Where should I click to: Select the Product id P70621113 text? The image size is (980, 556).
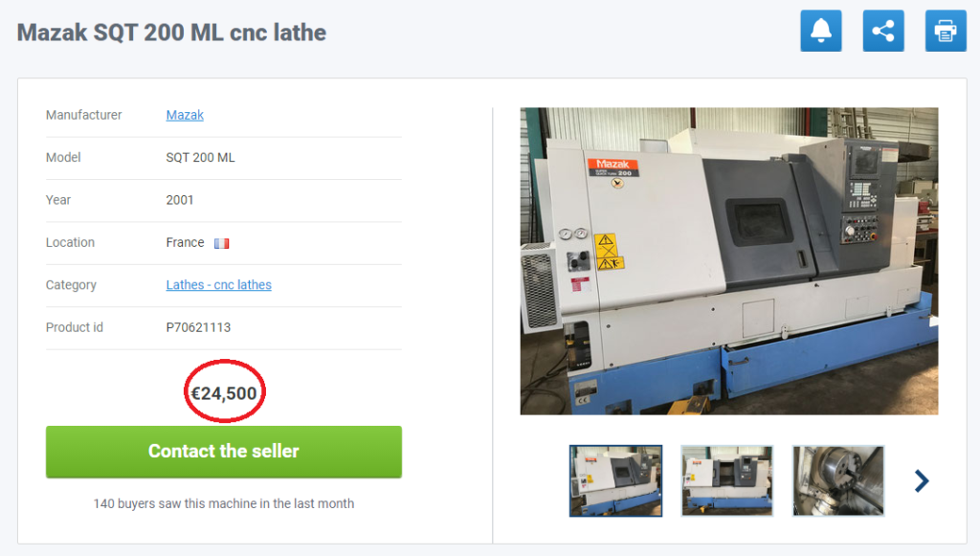tap(198, 327)
